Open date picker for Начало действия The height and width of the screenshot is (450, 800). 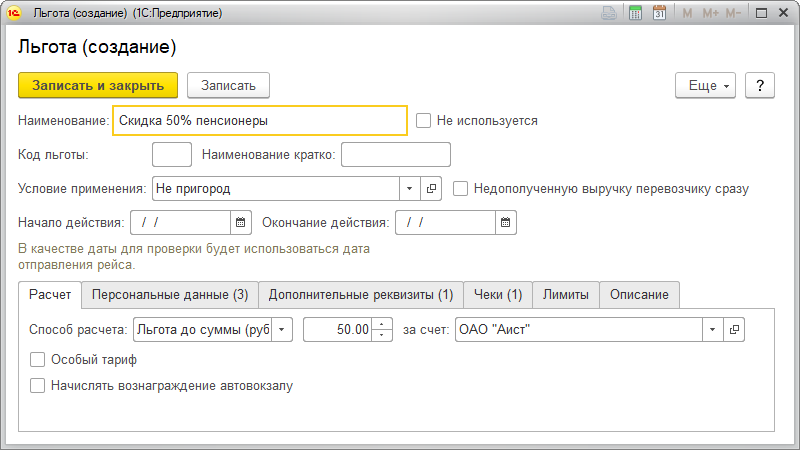tap(240, 222)
